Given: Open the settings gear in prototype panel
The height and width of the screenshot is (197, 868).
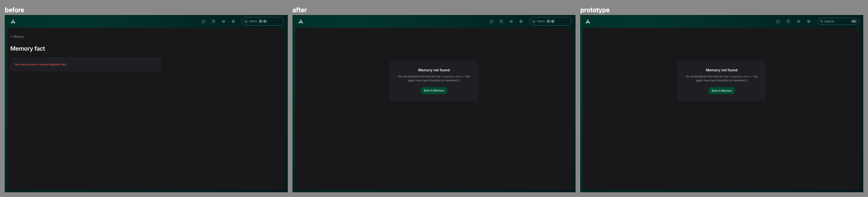Looking at the screenshot, I should tap(809, 21).
